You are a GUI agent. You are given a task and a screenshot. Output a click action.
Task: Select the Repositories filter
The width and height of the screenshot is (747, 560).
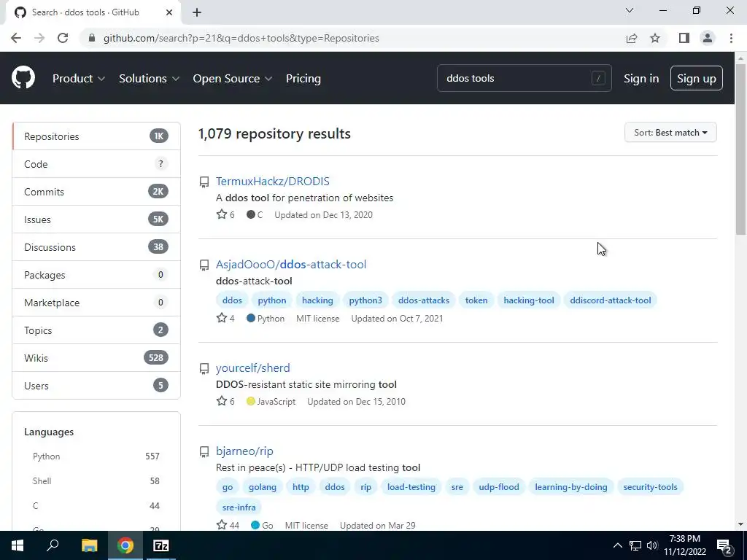(x=96, y=136)
